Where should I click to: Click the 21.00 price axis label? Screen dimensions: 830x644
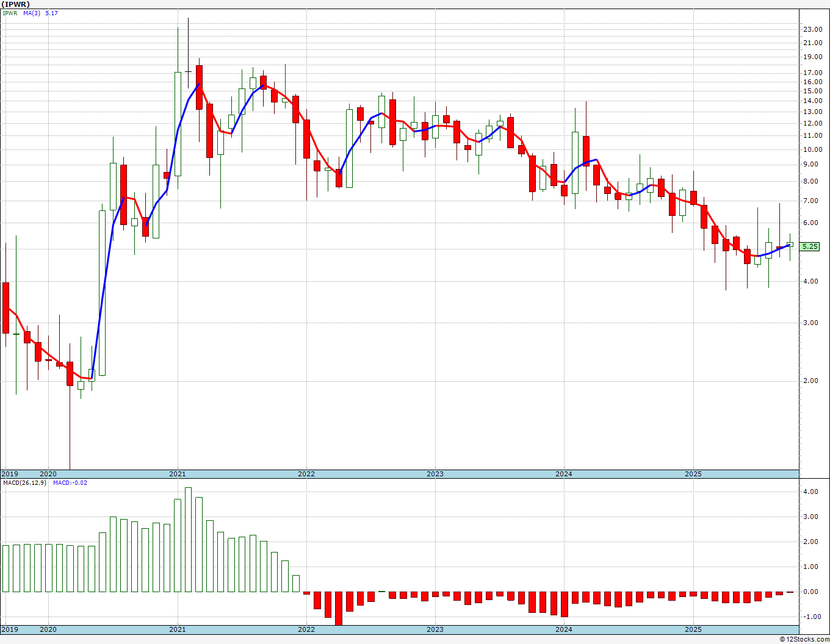(812, 43)
